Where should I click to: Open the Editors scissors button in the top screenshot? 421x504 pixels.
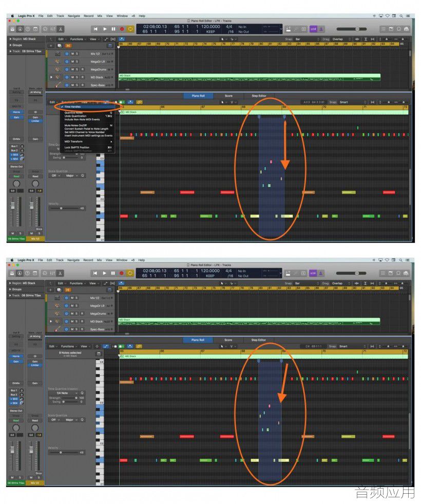[61, 29]
